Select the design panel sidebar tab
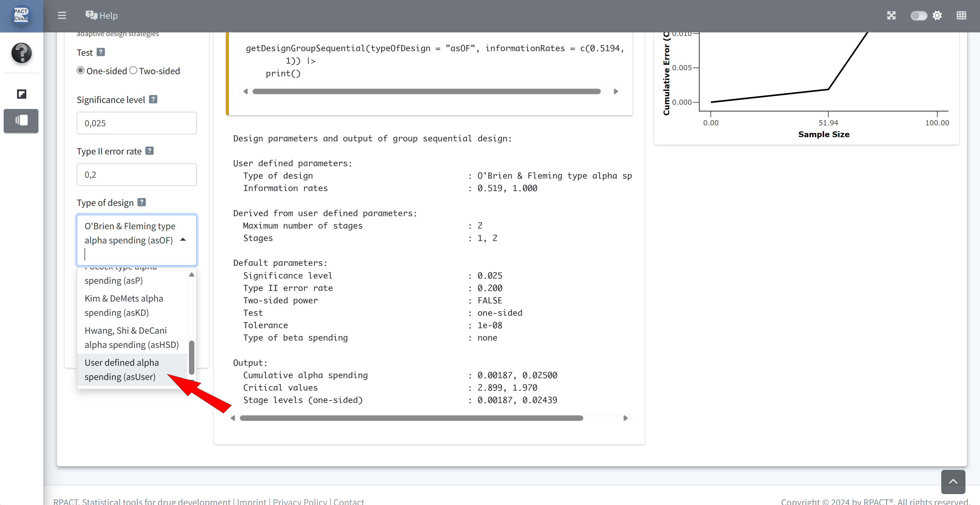 [21, 120]
